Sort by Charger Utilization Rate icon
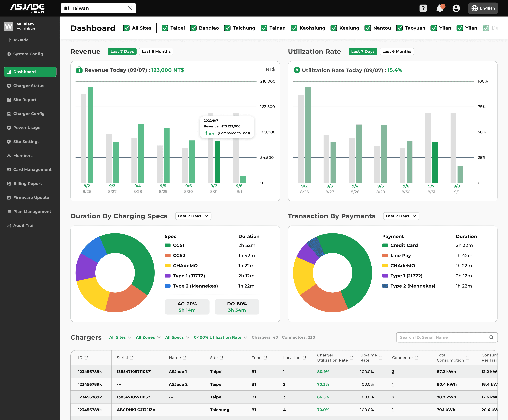Screen dimensions: 508x420 click(352, 358)
